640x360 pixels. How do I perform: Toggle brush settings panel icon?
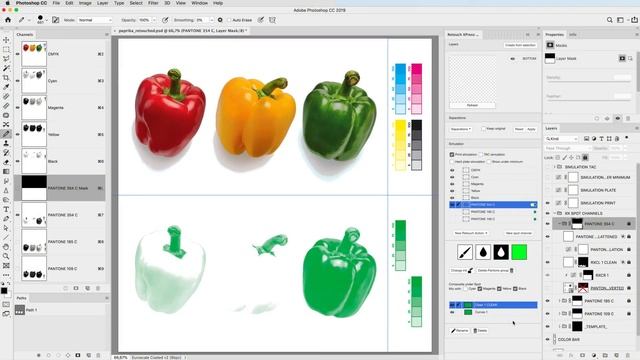coord(56,20)
